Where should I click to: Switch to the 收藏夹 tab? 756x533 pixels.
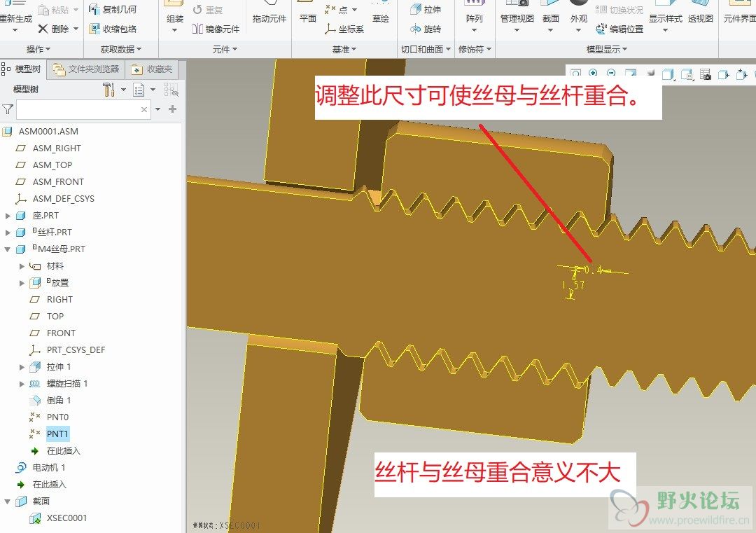[x=153, y=69]
